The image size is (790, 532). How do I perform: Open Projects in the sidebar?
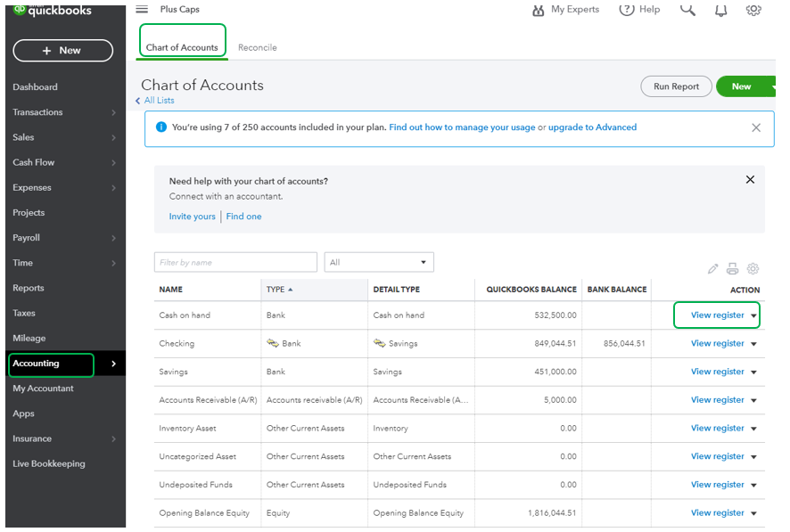[29, 212]
